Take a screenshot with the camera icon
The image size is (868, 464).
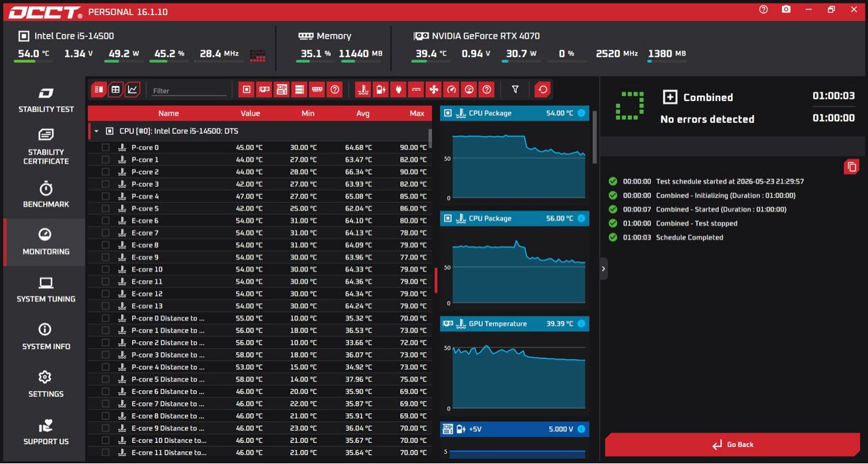[x=786, y=9]
